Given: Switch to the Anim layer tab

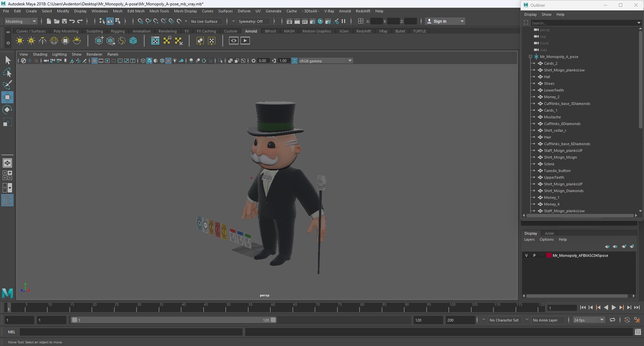Looking at the screenshot, I should click(549, 233).
